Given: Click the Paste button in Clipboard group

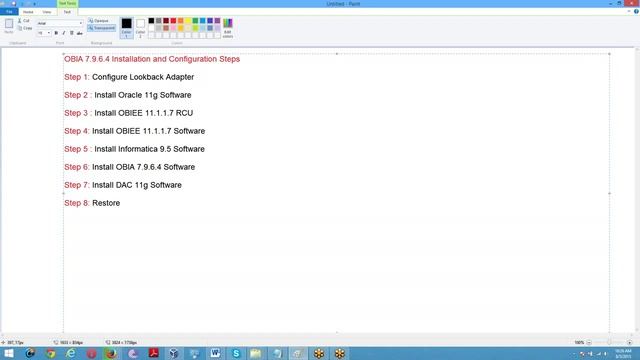Looking at the screenshot, I should (9, 26).
